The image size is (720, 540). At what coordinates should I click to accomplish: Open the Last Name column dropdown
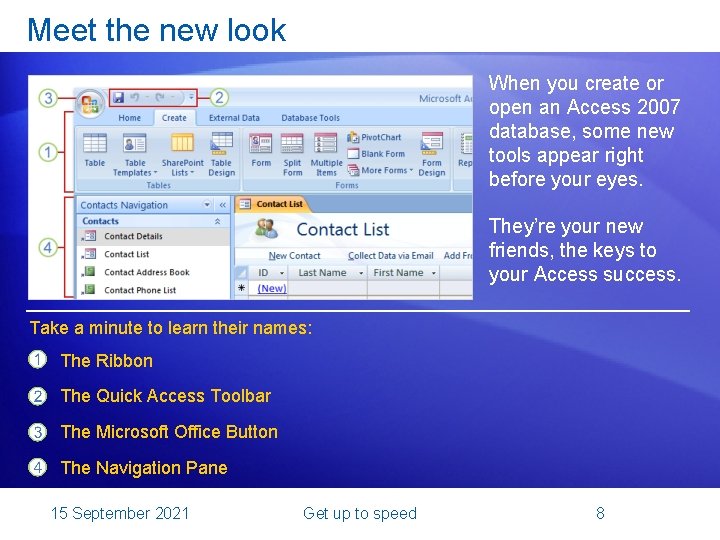[x=361, y=273]
